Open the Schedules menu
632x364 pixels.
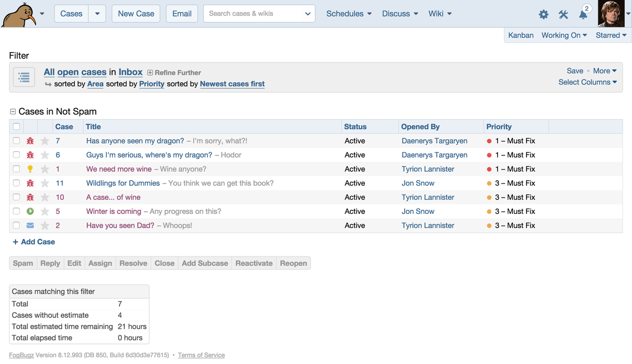[x=349, y=14]
